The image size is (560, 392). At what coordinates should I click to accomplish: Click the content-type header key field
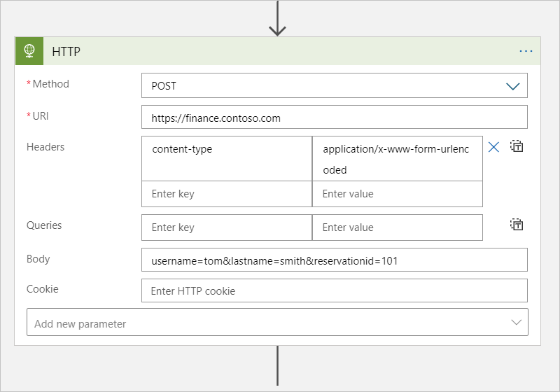pos(227,158)
